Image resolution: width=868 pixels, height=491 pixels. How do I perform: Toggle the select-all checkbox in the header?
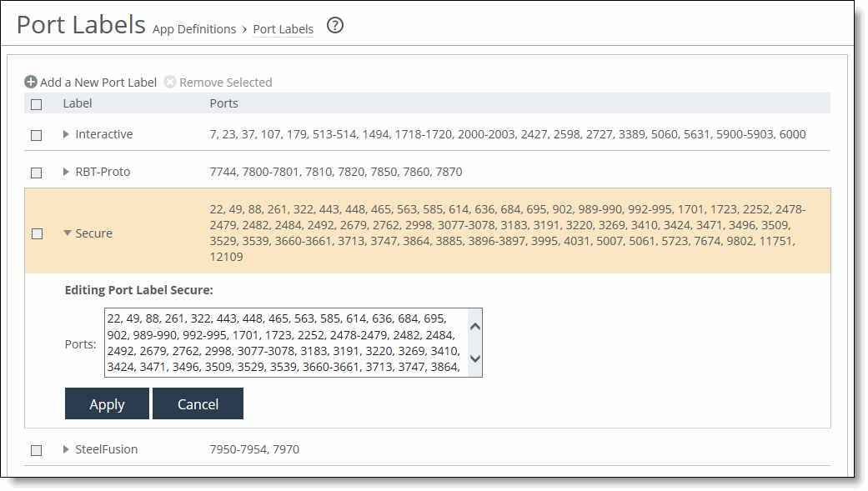tap(36, 103)
